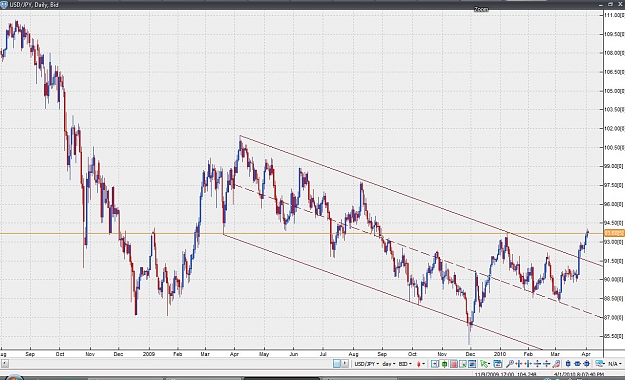Image resolution: width=625 pixels, height=380 pixels.
Task: Open the USD/JPY instrument dropdown
Action: [x=367, y=364]
